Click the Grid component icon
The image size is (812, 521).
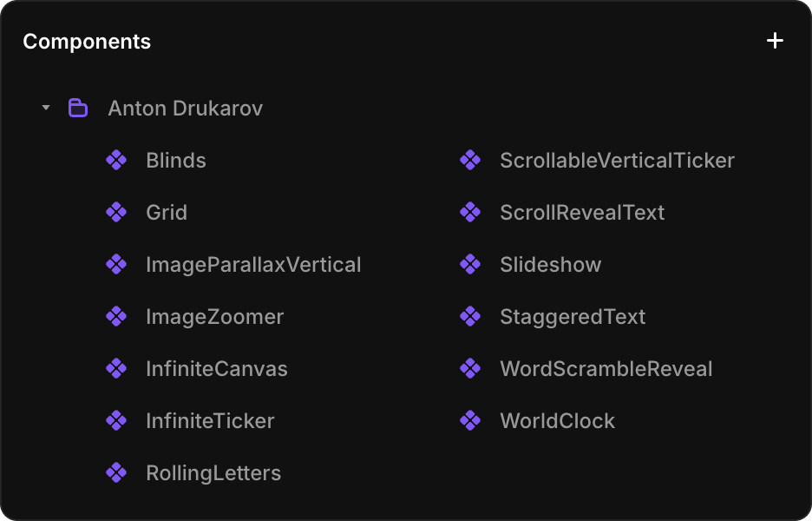click(x=116, y=213)
